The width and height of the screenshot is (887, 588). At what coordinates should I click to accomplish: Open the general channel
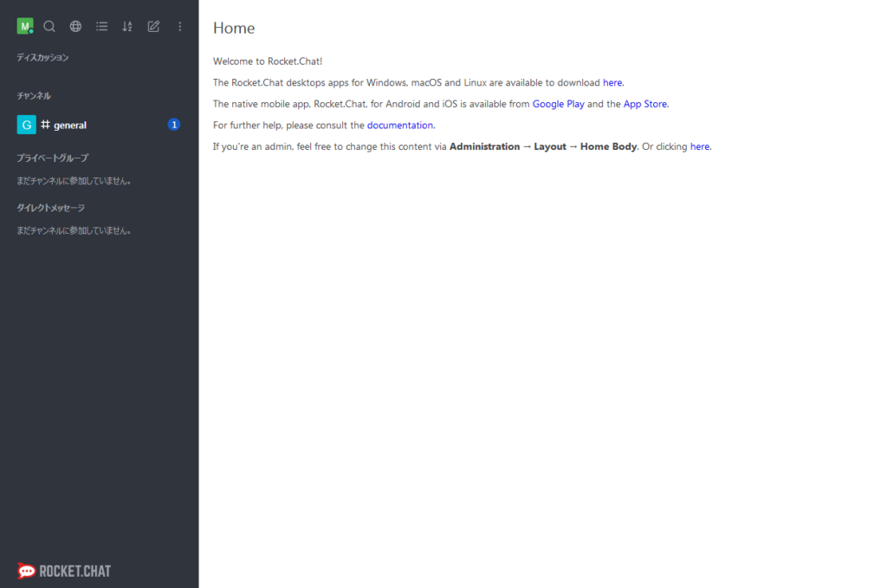[x=70, y=126]
